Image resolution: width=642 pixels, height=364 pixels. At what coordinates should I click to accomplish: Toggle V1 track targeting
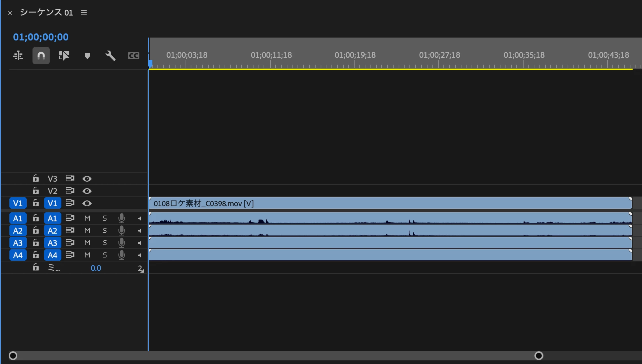[52, 203]
